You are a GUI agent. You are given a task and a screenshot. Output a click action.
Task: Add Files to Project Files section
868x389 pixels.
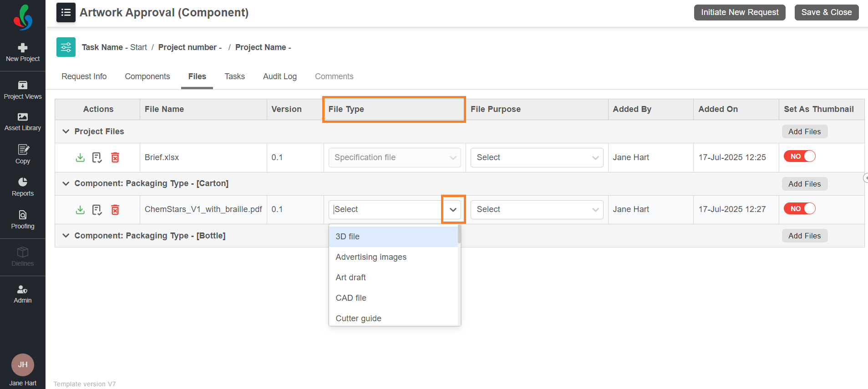pyautogui.click(x=805, y=131)
